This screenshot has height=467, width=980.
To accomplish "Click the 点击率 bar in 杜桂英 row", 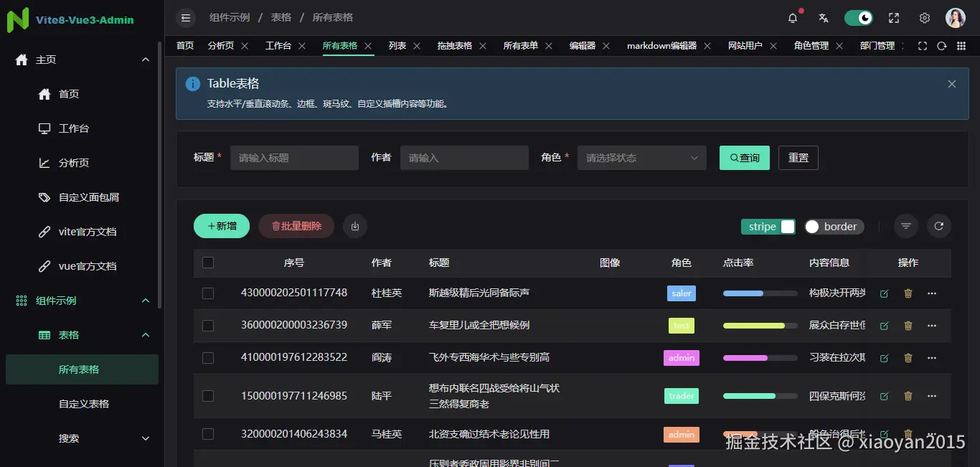I will tap(760, 293).
